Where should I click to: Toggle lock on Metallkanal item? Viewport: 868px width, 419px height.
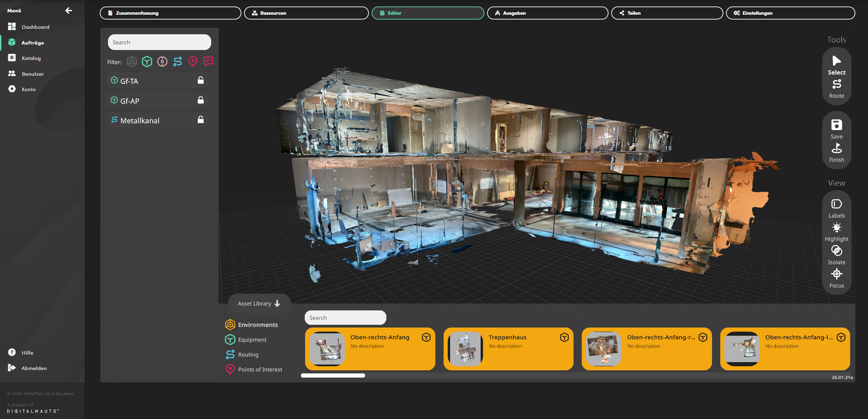tap(201, 120)
